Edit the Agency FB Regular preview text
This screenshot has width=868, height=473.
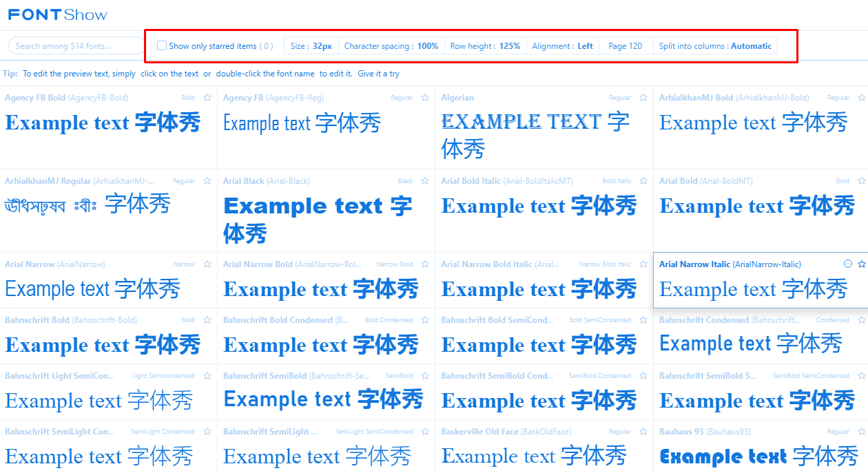pyautogui.click(x=302, y=123)
